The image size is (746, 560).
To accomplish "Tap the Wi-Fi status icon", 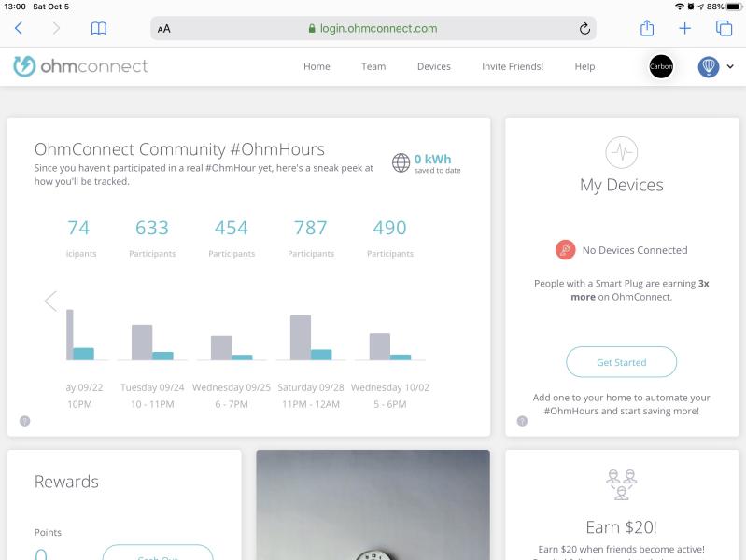I will [680, 7].
